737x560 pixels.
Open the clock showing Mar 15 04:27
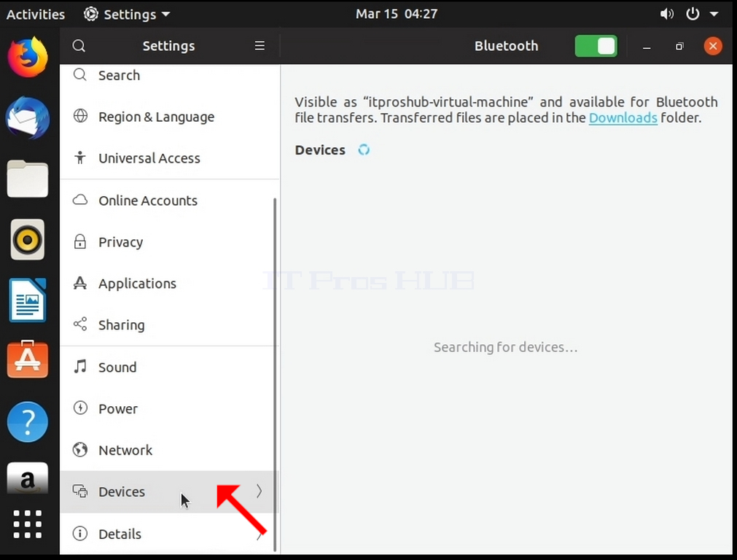point(397,14)
